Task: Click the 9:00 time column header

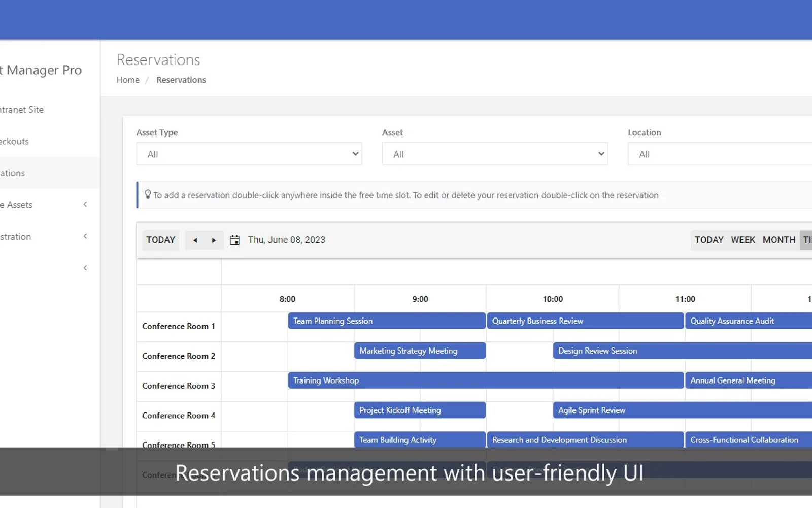Action: [420, 299]
